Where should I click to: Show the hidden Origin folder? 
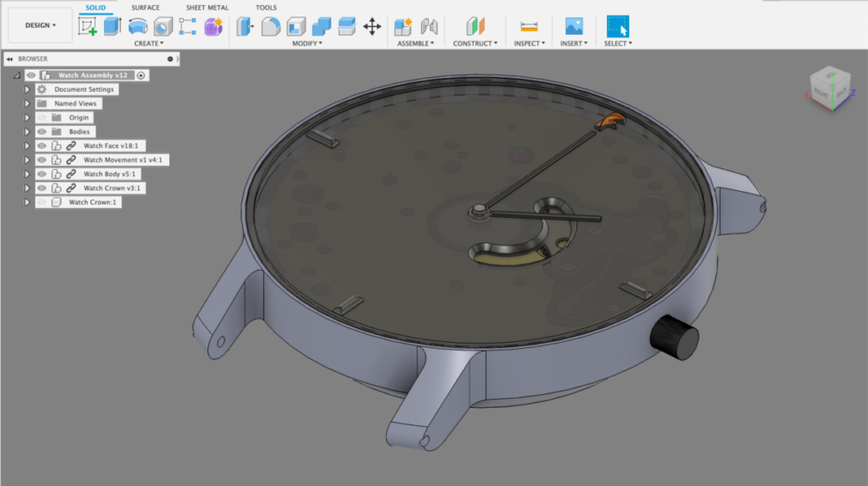click(x=42, y=118)
